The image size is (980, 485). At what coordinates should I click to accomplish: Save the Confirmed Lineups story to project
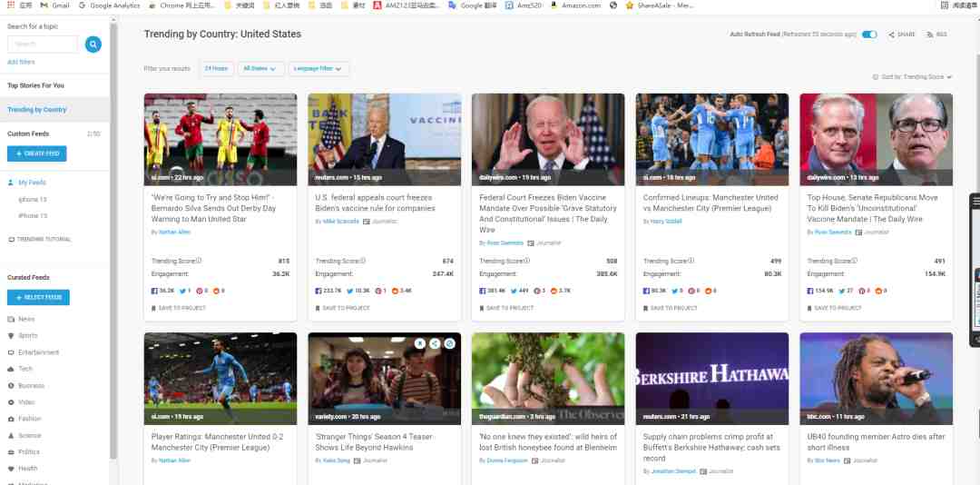(x=671, y=309)
